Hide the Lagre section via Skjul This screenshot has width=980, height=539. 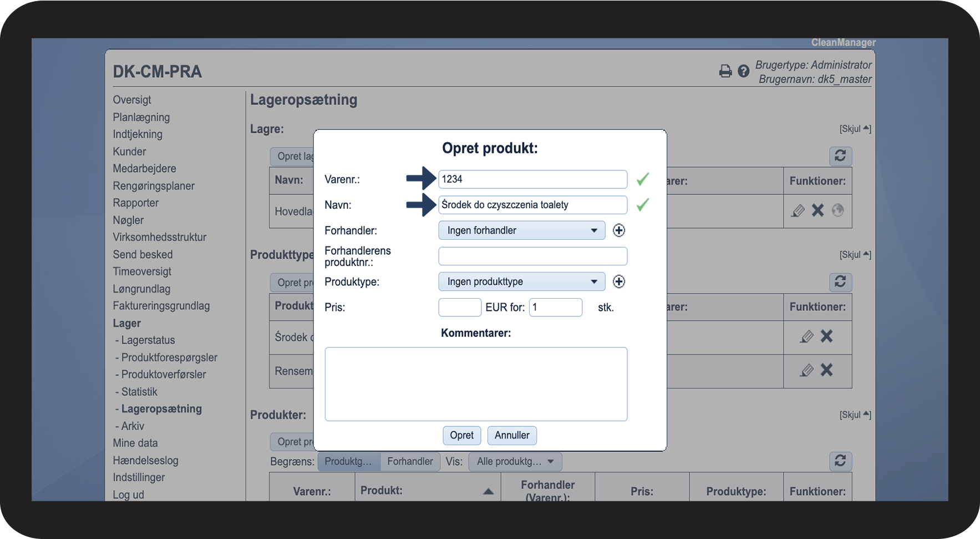(855, 129)
